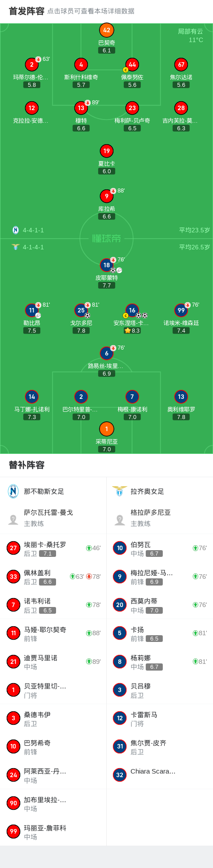Tap number 13 穆特 player icon
The height and width of the screenshot is (868, 213).
point(81,108)
